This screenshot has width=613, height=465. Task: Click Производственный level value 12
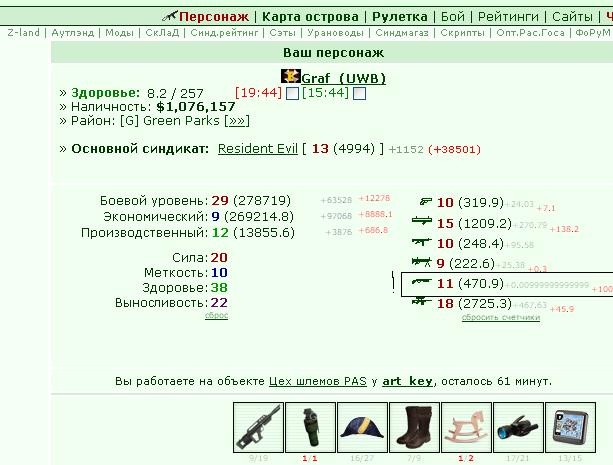coord(220,232)
